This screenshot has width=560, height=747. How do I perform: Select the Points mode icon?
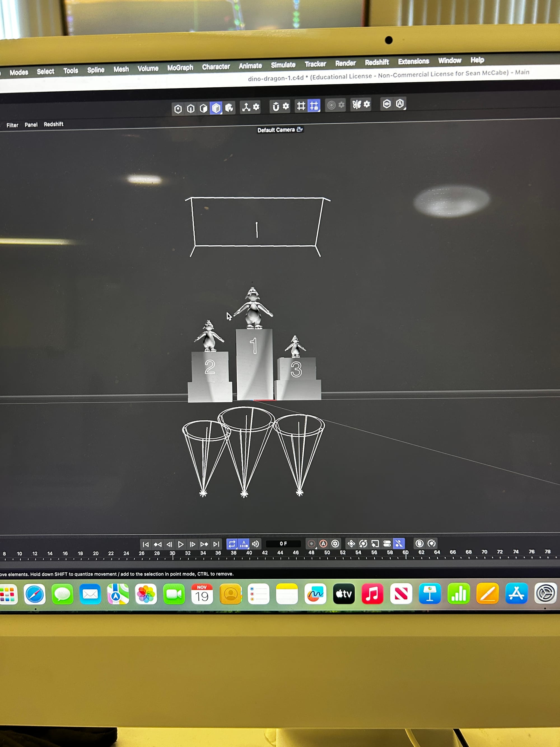(178, 109)
